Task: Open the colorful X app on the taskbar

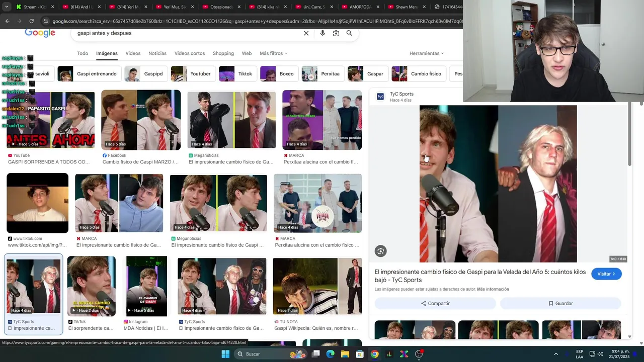Action: (x=404, y=354)
